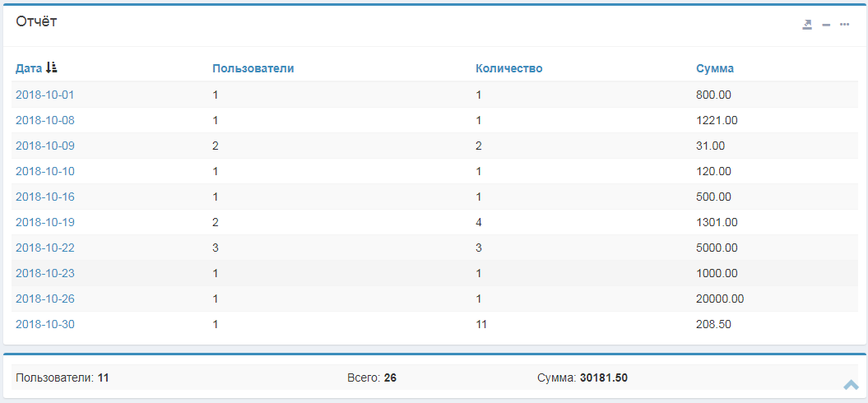Click the 20000.00 sum cell

(x=719, y=299)
